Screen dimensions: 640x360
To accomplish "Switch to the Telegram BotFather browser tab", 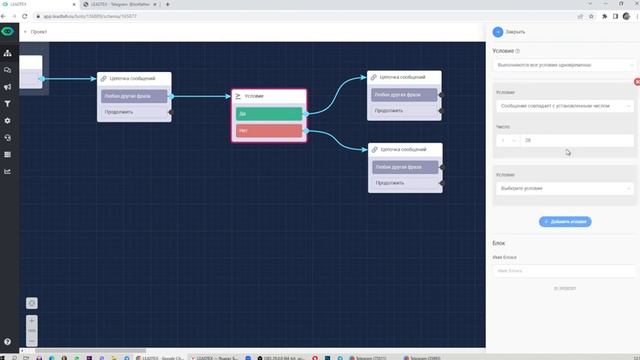I will pos(120,4).
